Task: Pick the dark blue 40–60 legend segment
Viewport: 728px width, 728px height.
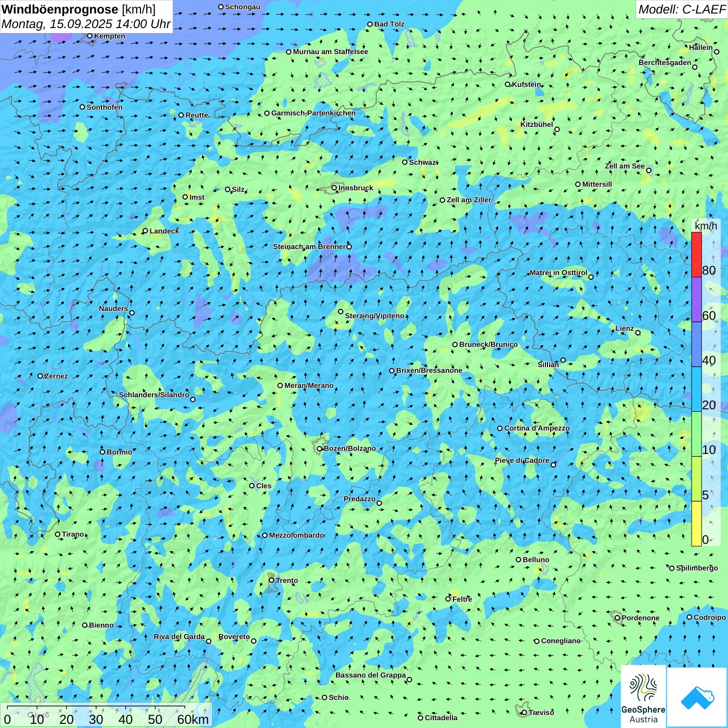Action: 696,345
